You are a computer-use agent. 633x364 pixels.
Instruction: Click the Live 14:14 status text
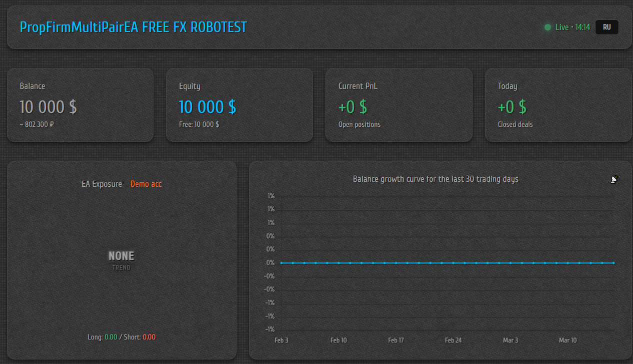[572, 27]
